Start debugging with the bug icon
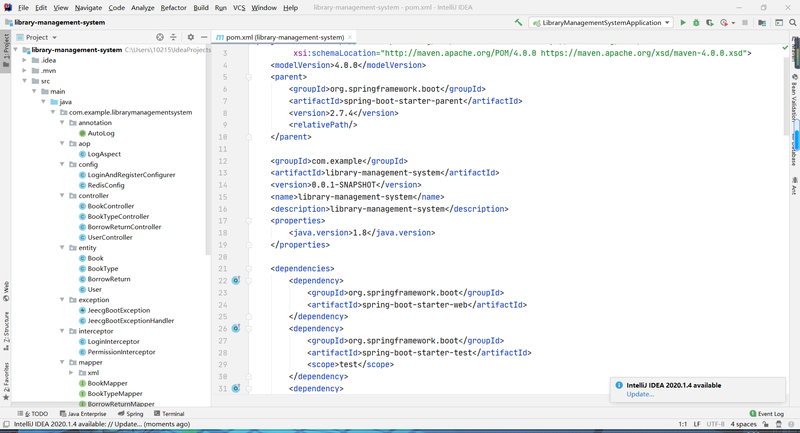This screenshot has height=433, width=800. 696,22
